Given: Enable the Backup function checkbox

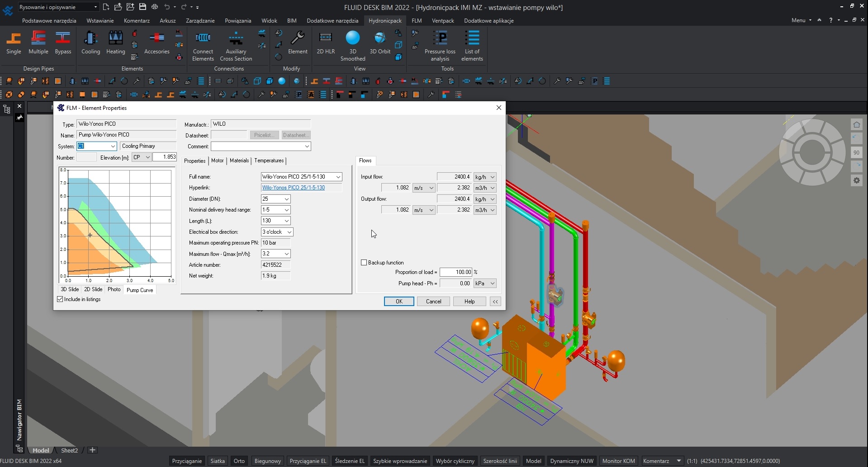Looking at the screenshot, I should (364, 263).
